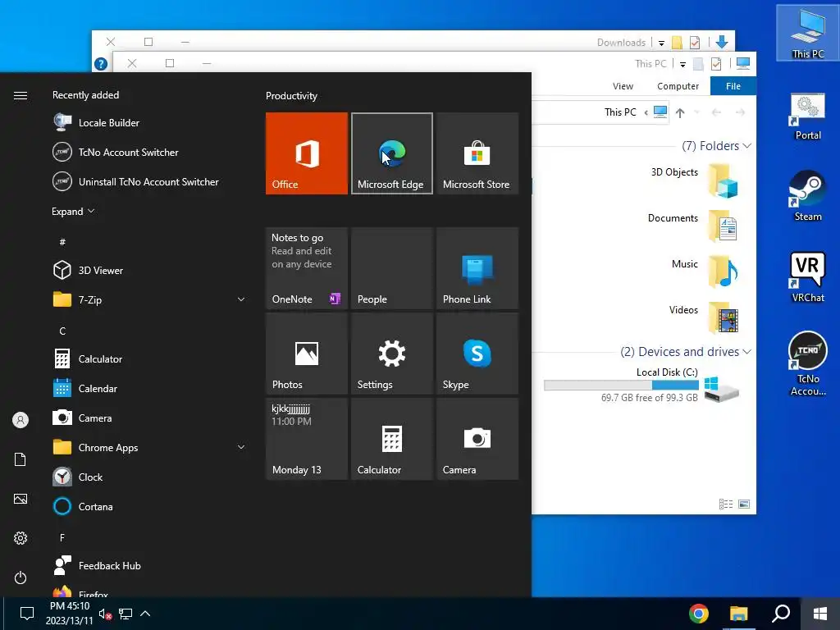Open the View ribbon tab
Image resolution: width=840 pixels, height=630 pixels.
[623, 86]
